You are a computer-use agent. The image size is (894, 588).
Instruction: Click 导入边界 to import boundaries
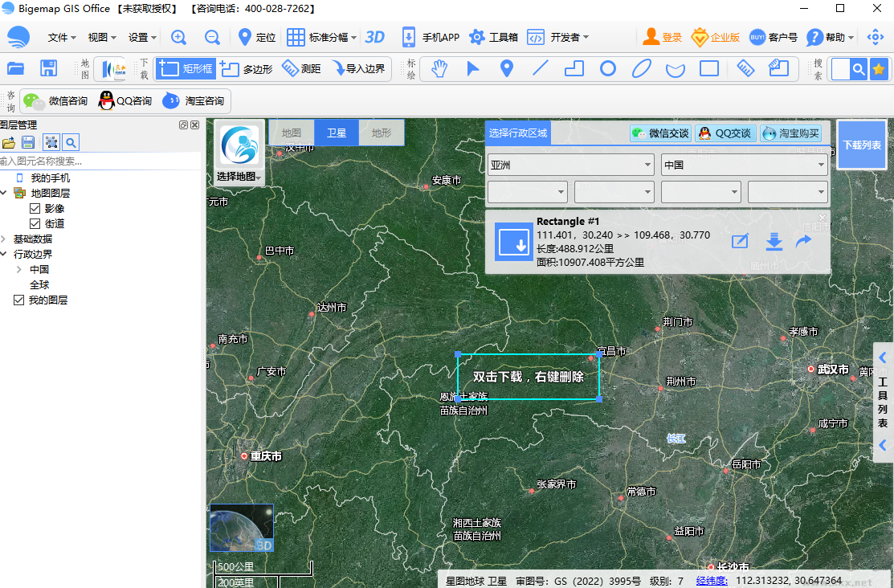[361, 68]
